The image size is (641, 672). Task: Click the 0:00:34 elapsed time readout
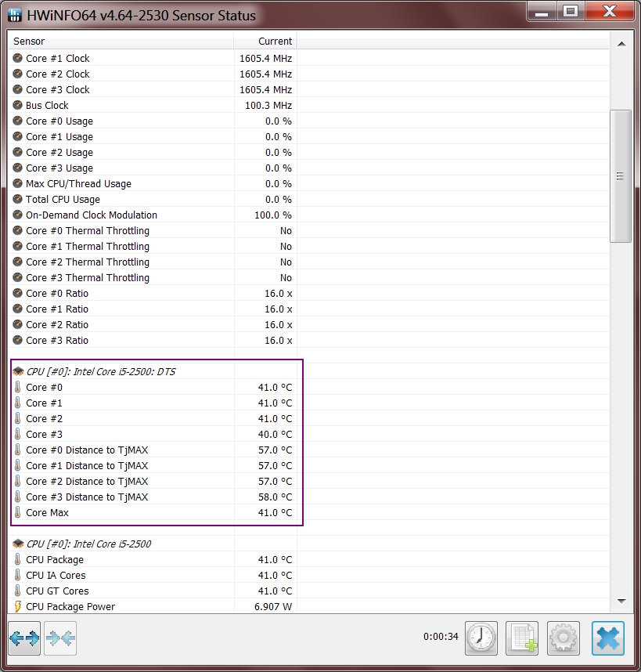click(x=441, y=637)
